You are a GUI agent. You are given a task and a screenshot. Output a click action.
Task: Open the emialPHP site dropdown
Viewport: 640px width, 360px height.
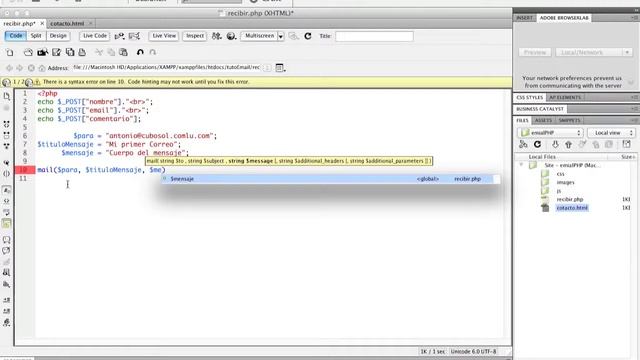(x=550, y=133)
